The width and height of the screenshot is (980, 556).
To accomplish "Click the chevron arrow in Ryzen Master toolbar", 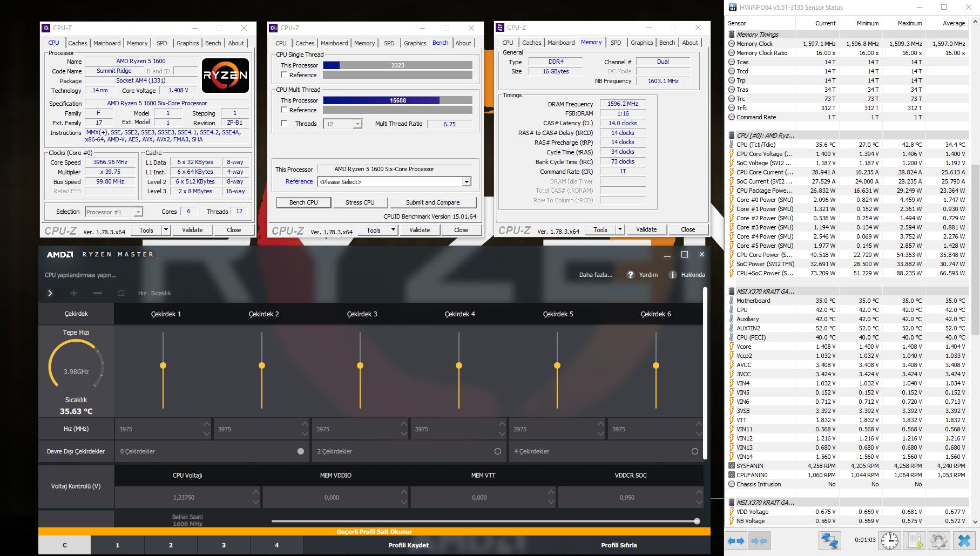I will [50, 293].
